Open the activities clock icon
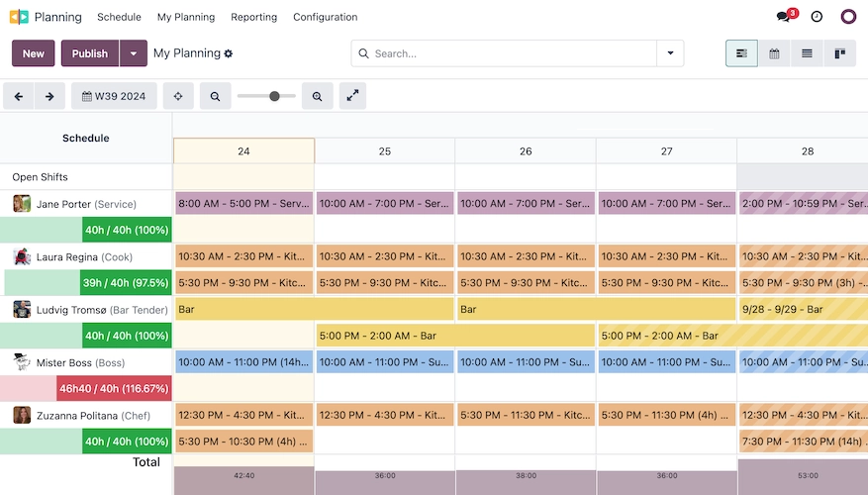The image size is (868, 495). click(817, 17)
